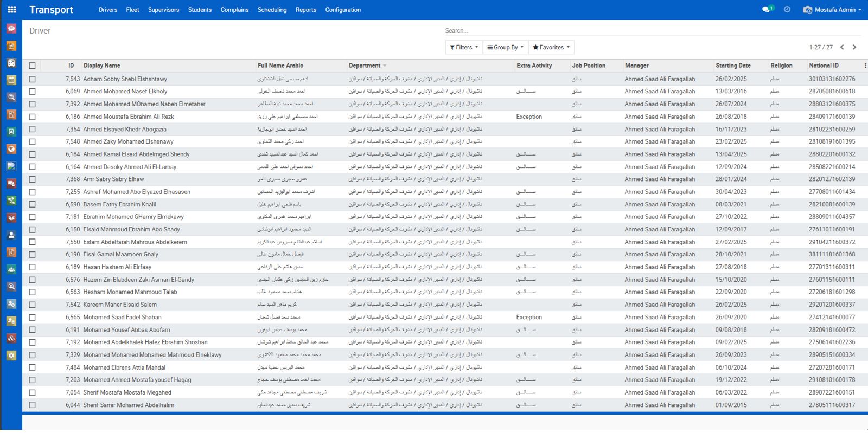
Task: Open the apps grid menu icon
Action: pyautogui.click(x=11, y=9)
